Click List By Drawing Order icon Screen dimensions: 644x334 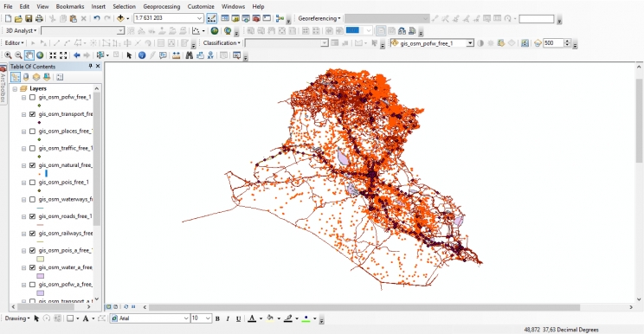tap(16, 77)
